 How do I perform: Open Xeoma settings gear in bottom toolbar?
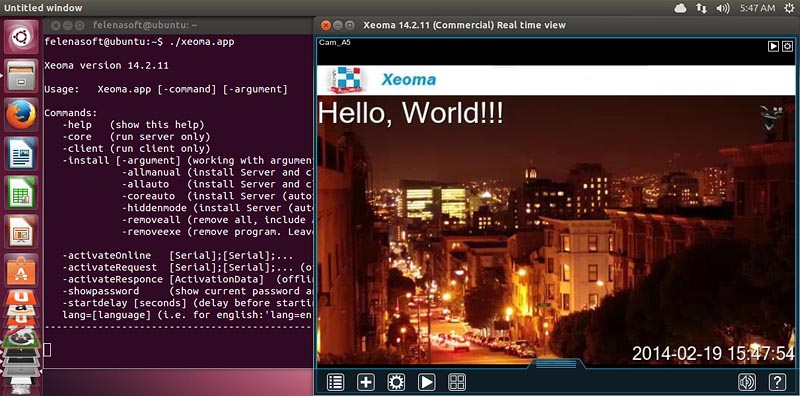[396, 382]
